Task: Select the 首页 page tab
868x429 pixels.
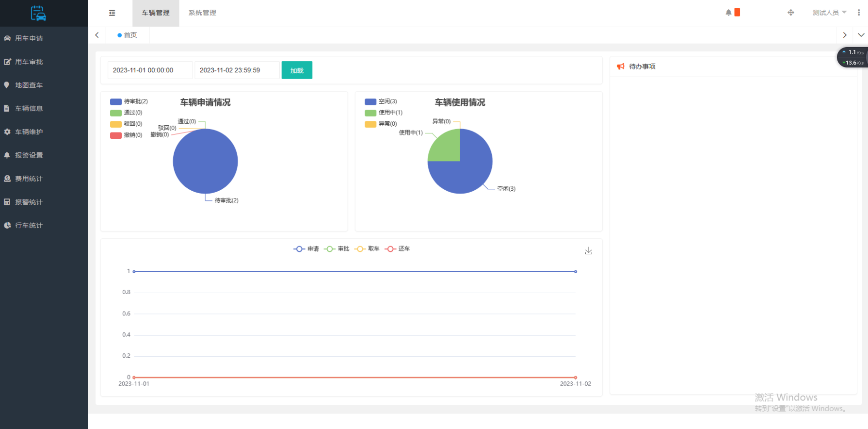Action: click(127, 35)
